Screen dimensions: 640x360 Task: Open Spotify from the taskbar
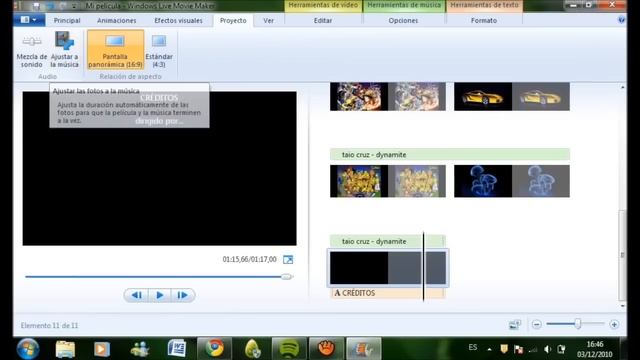pos(289,349)
